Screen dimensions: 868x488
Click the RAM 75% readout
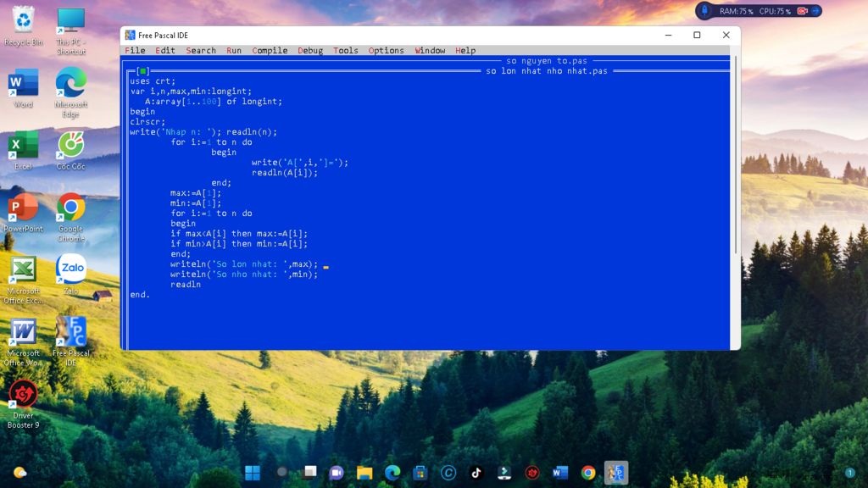pos(737,11)
